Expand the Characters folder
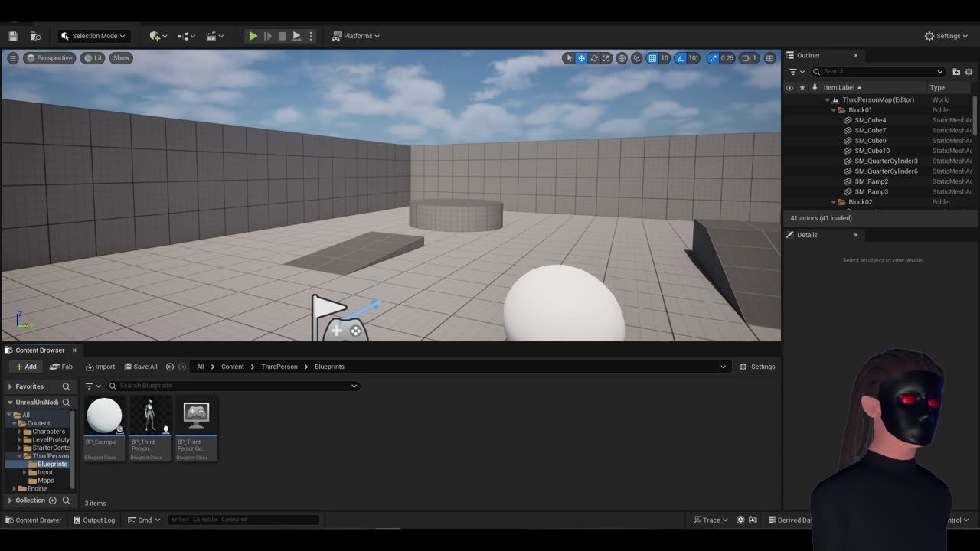 (x=20, y=432)
